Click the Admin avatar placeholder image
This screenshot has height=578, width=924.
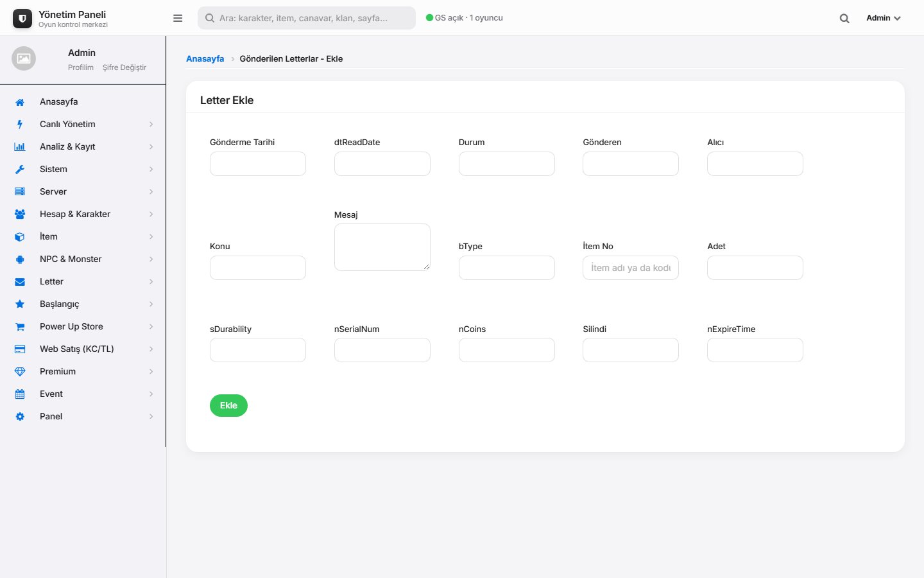pyautogui.click(x=24, y=58)
